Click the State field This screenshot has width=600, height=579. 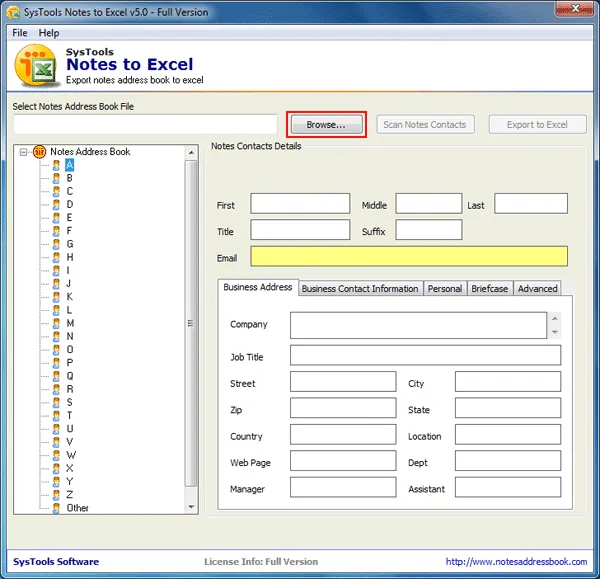[x=508, y=408]
